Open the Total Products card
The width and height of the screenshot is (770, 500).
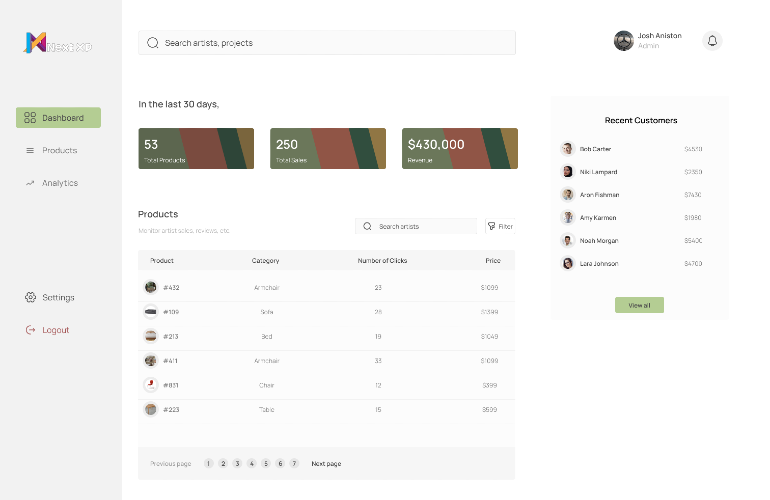(x=196, y=148)
